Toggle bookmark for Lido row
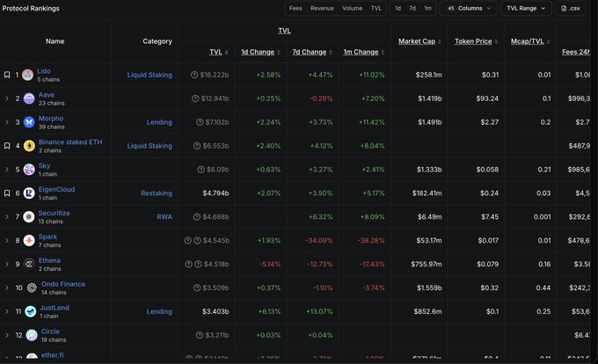 click(x=7, y=75)
